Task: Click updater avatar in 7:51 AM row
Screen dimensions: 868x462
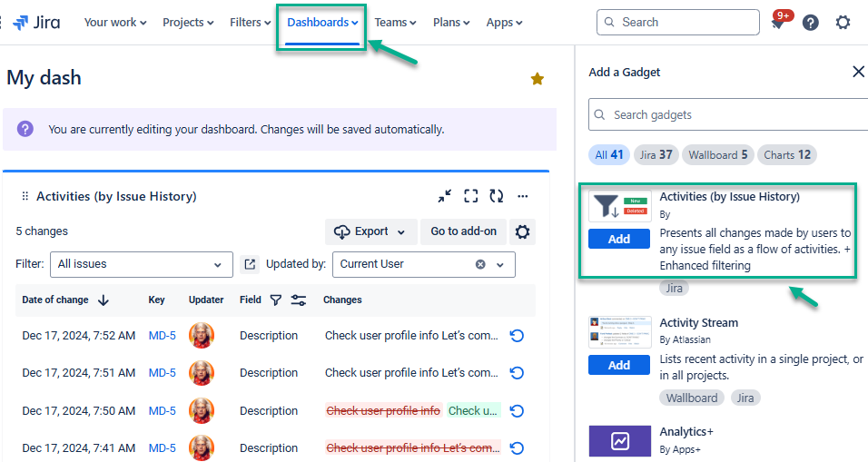Action: click(202, 373)
